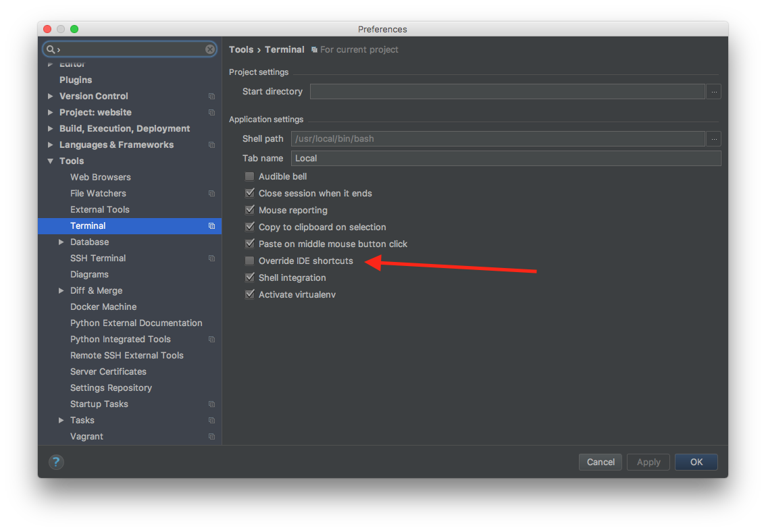Uncheck Activate virtualenv option
The height and width of the screenshot is (532, 766).
click(x=250, y=294)
